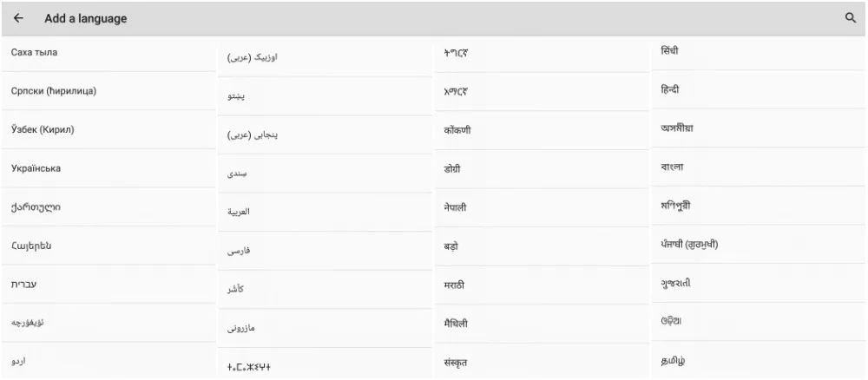868x380 pixels.
Task: Choose the Armenian Հայերեն entry
Action: [108, 246]
